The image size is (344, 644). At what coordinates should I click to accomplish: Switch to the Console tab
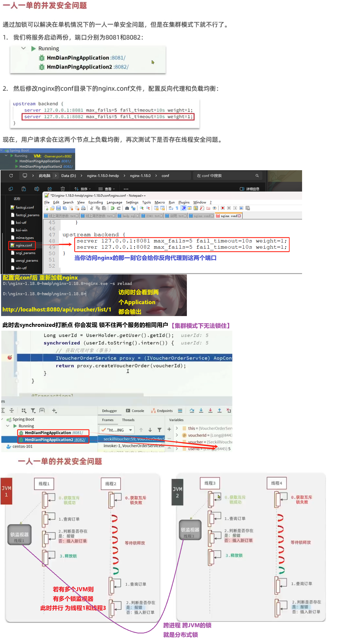pyautogui.click(x=135, y=411)
